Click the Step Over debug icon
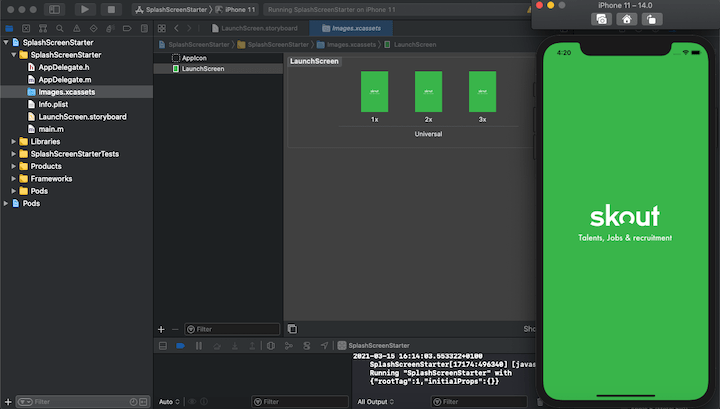The height and width of the screenshot is (409, 720). point(217,346)
